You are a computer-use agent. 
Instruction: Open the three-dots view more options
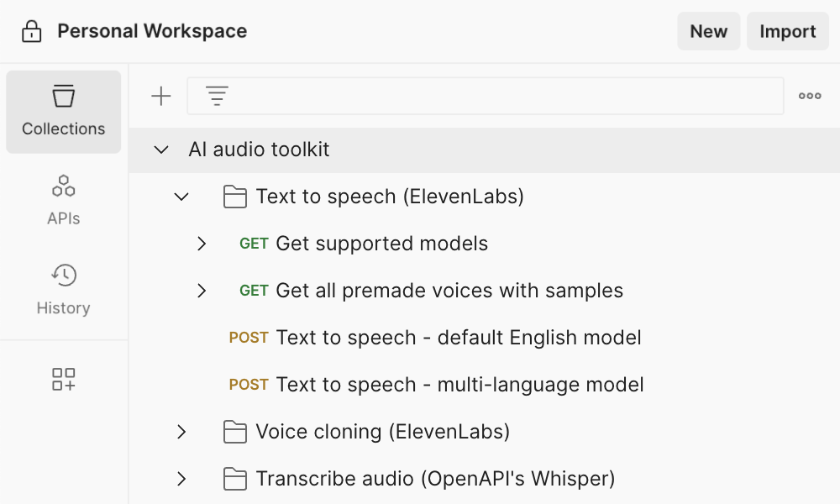click(810, 97)
